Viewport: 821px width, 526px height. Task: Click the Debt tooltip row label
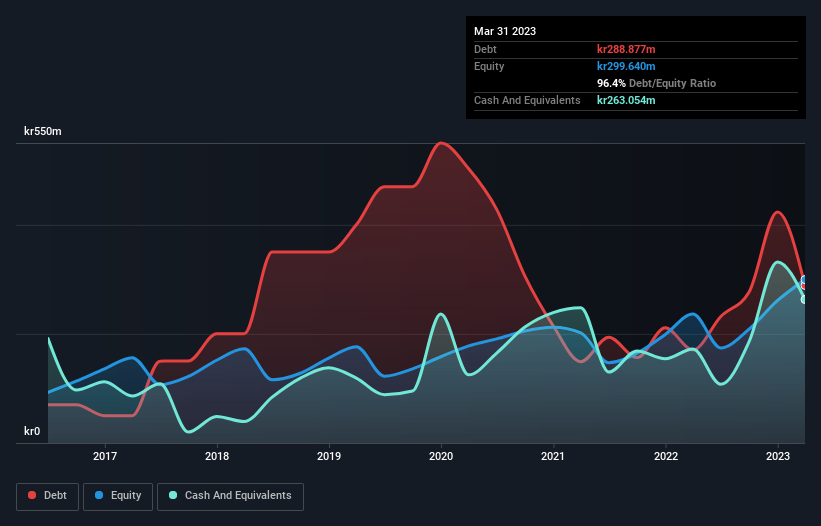coord(485,49)
